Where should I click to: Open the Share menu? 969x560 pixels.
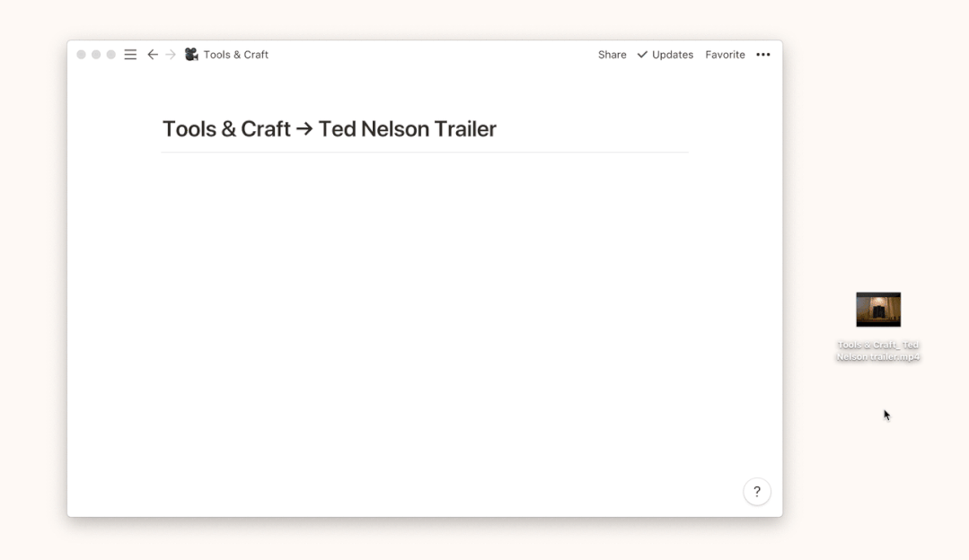click(612, 55)
